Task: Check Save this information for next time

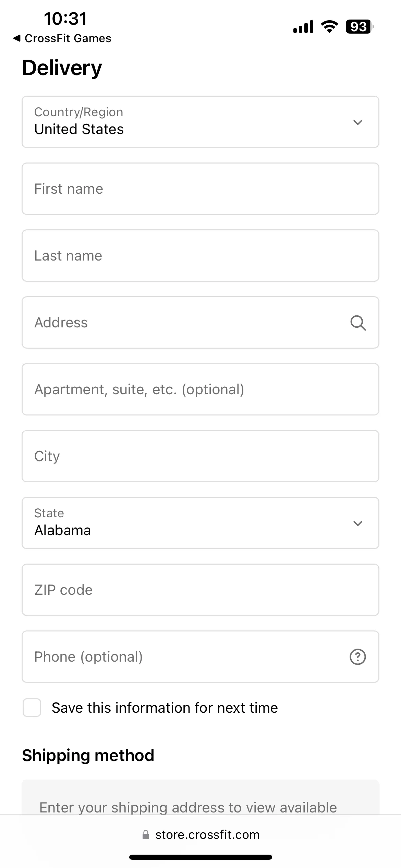Action: [x=32, y=708]
